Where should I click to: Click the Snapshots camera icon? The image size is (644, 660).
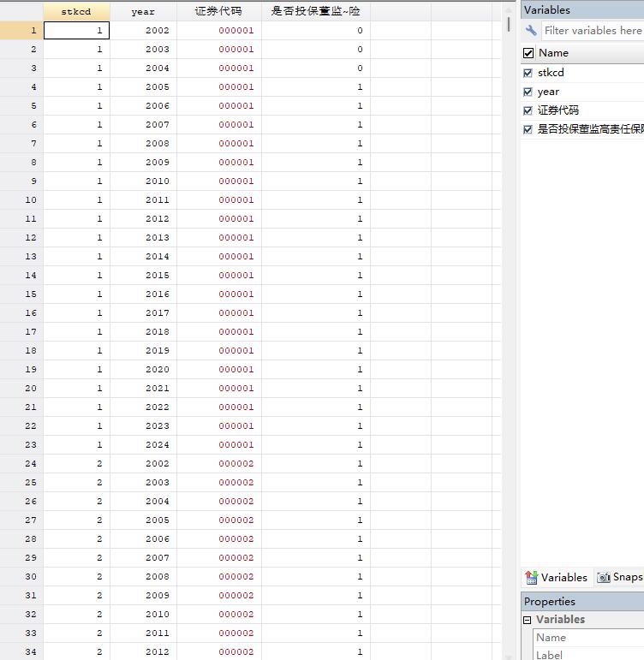[x=604, y=578]
